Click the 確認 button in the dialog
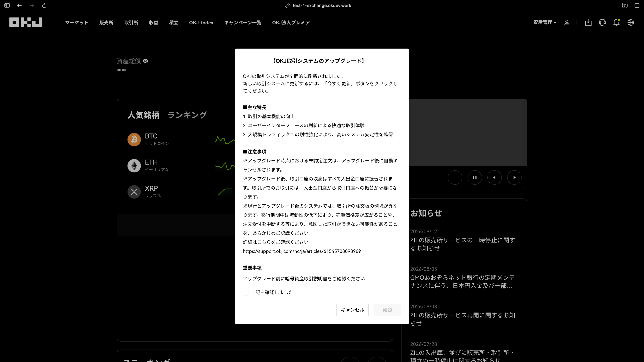 coord(387,310)
